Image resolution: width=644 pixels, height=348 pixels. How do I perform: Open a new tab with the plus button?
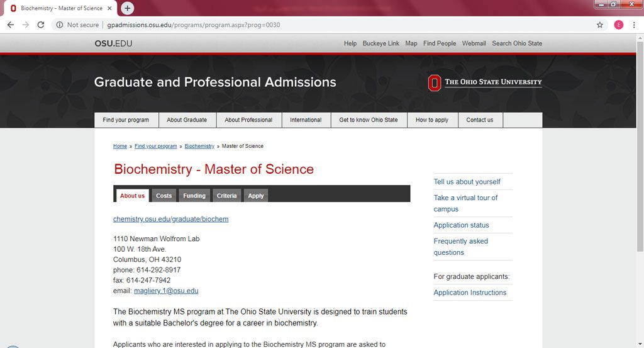127,8
